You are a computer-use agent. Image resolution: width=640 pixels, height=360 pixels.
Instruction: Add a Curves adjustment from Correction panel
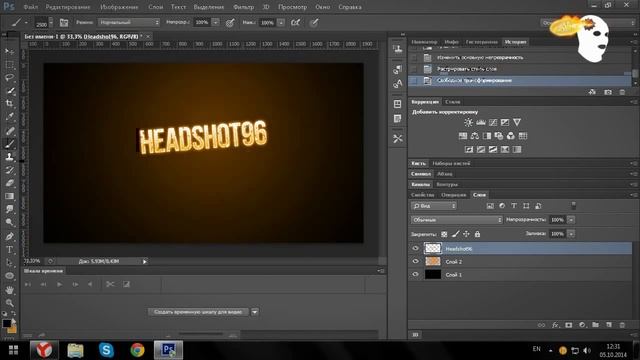[493, 122]
